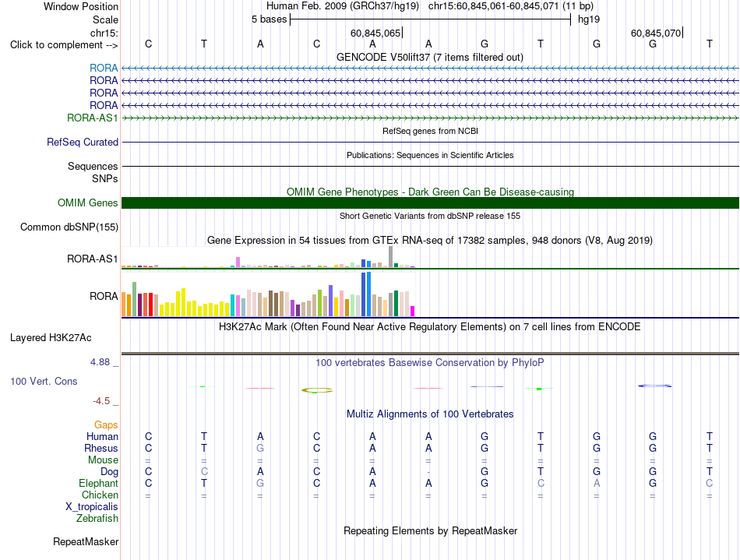The height and width of the screenshot is (560, 740).
Task: Click the RORA-AS1 GTEx expression bar chart
Action: pyautogui.click(x=268, y=258)
